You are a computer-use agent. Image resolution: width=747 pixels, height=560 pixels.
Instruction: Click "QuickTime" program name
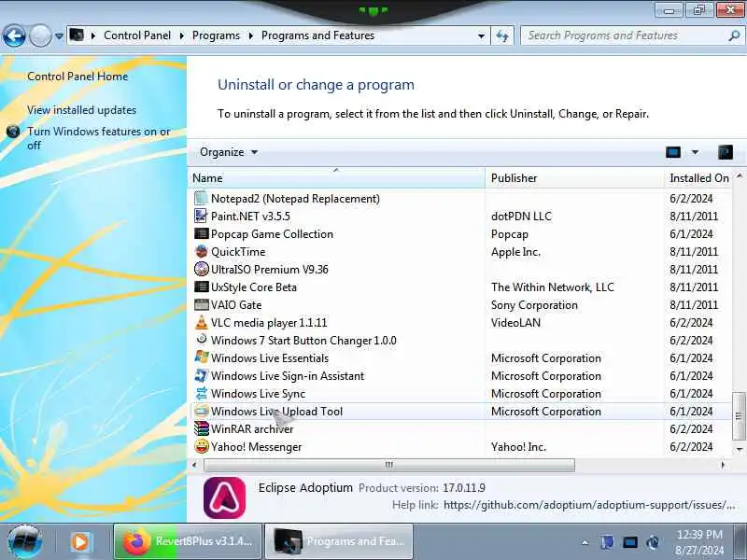pos(238,252)
